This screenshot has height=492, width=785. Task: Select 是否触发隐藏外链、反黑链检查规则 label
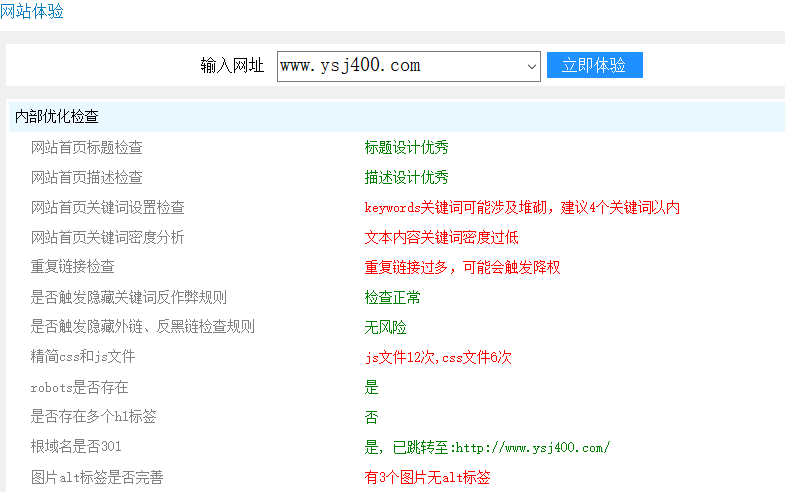143,327
